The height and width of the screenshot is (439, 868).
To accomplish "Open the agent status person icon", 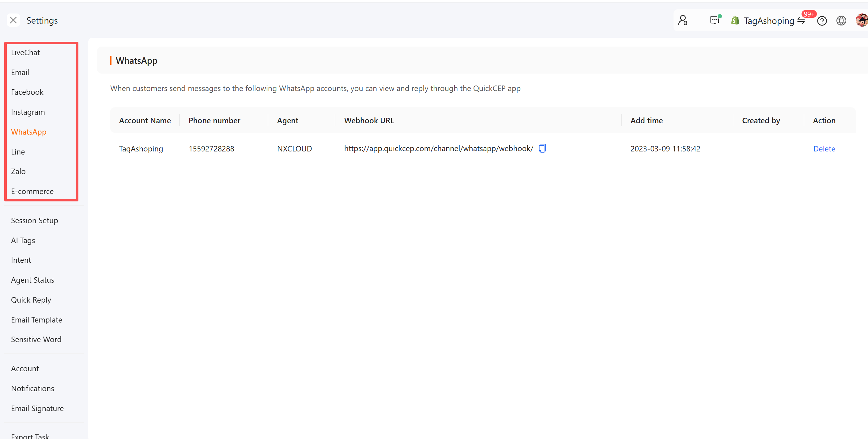I will click(x=683, y=21).
